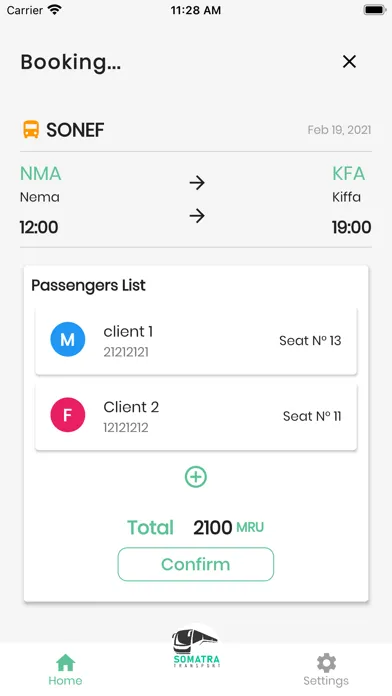Close the Booking screen with the X
The height and width of the screenshot is (696, 392).
[x=349, y=62]
